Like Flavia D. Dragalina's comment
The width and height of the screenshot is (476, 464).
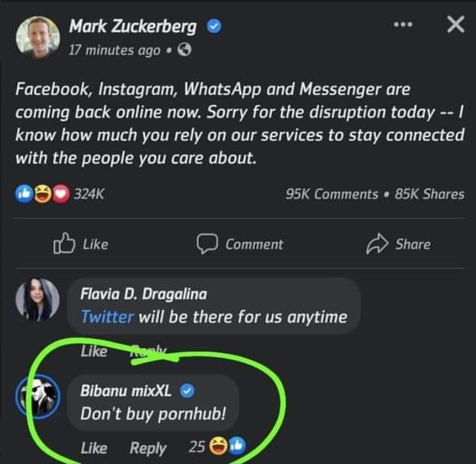tap(94, 351)
